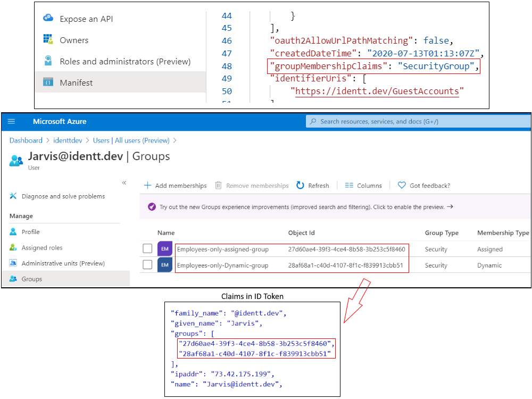The height and width of the screenshot is (399, 532).
Task: Click the "Dynamic" membership type cell
Action: 489,265
